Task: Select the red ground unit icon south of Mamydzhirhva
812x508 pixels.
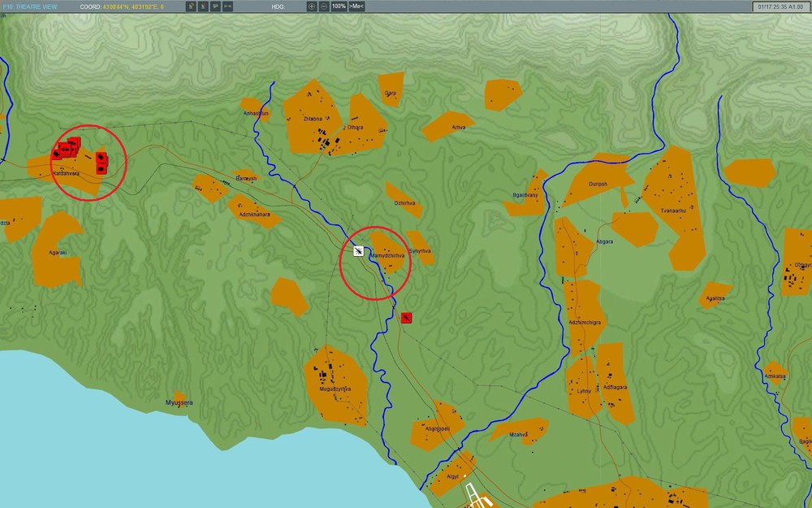Action: coord(406,316)
